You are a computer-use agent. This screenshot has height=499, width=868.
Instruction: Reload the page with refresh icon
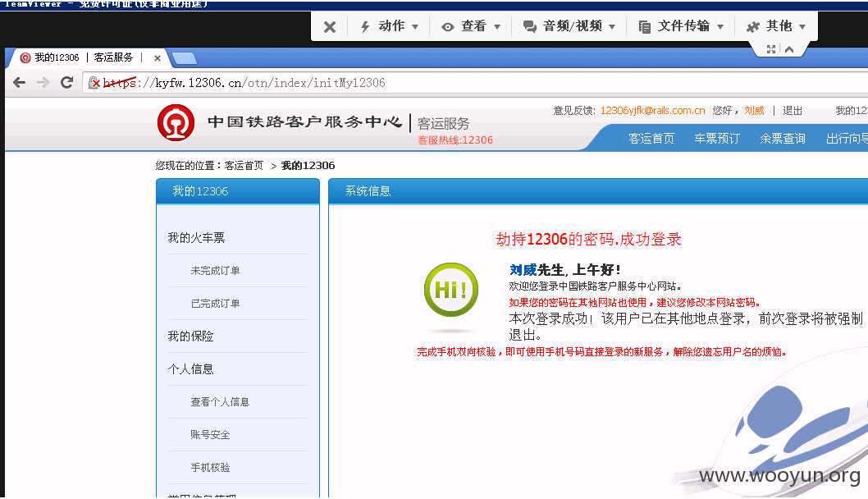(67, 83)
